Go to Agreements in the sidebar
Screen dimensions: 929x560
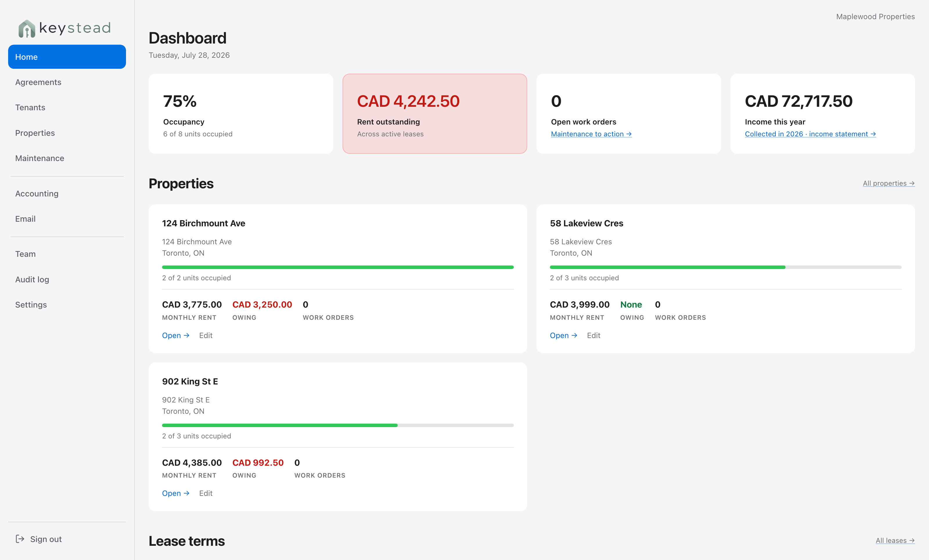tap(67, 82)
